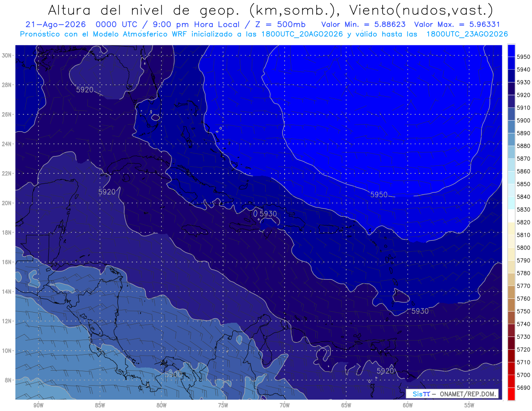This screenshot has width=532, height=411.
Task: Click the 5900 tick label on the colorbar
Action: tap(524, 121)
